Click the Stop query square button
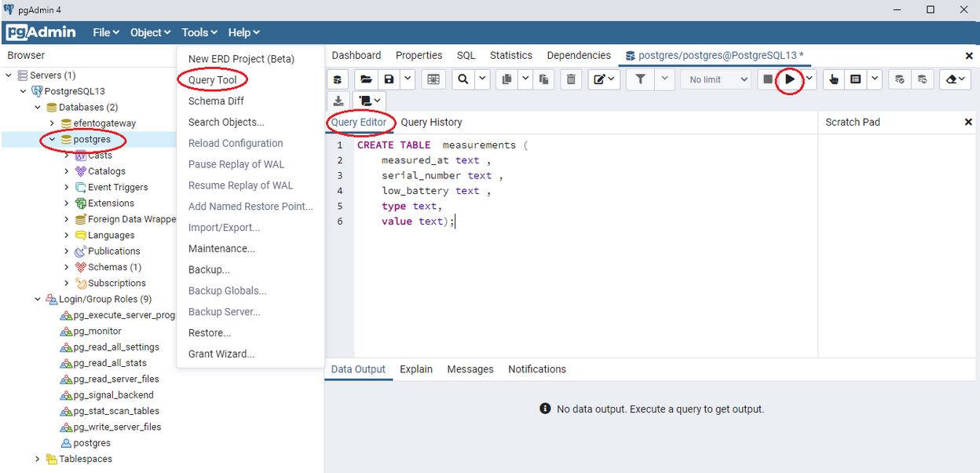The image size is (980, 473). point(768,79)
